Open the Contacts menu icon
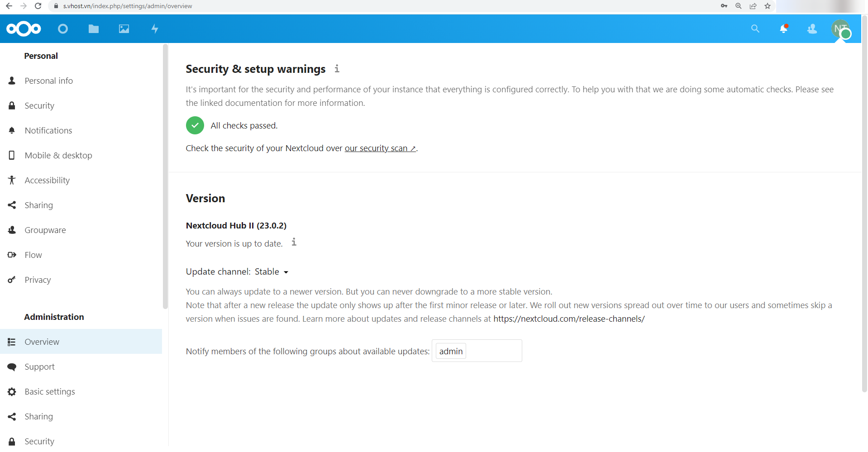 [x=812, y=29]
